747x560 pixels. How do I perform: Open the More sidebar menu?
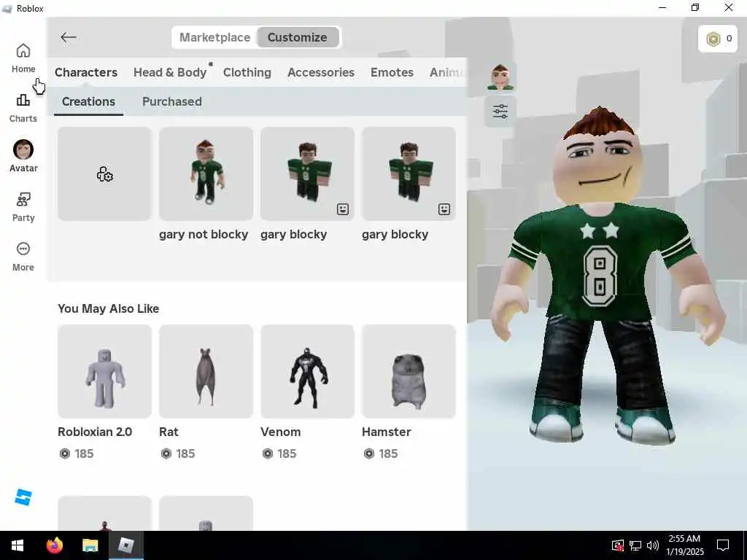(x=23, y=257)
